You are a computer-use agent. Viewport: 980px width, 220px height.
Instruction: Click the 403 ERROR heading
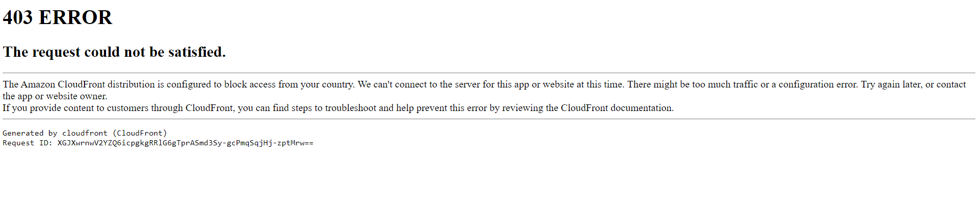coord(57,17)
